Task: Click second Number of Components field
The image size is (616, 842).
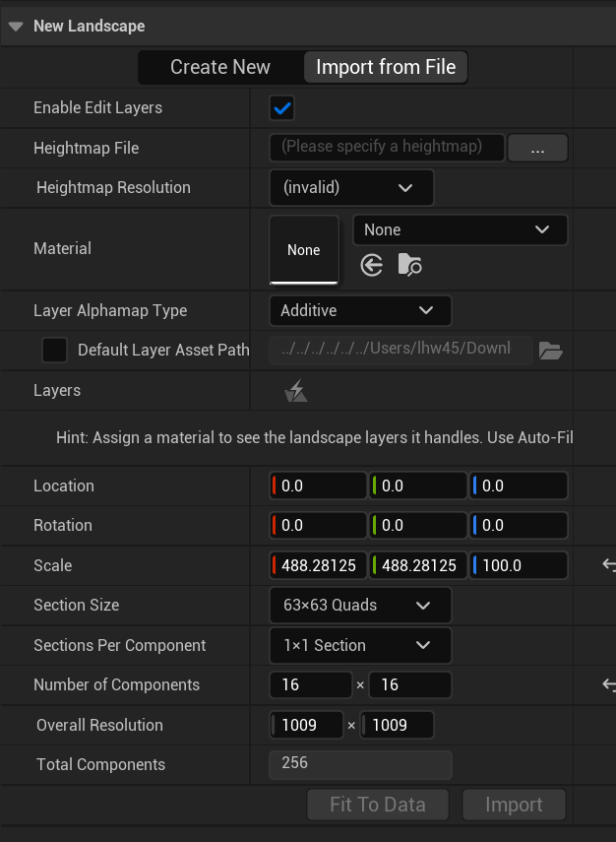Action: pos(410,684)
